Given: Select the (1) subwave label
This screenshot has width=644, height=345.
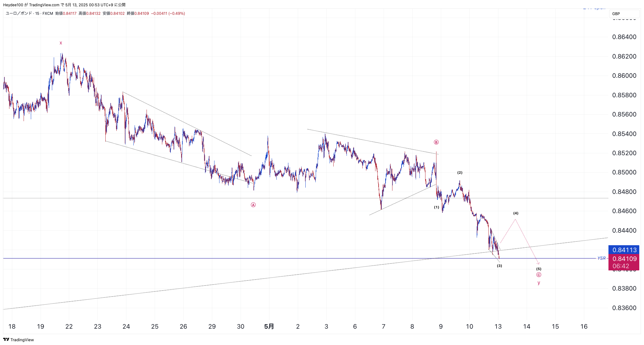Looking at the screenshot, I should coord(436,207).
